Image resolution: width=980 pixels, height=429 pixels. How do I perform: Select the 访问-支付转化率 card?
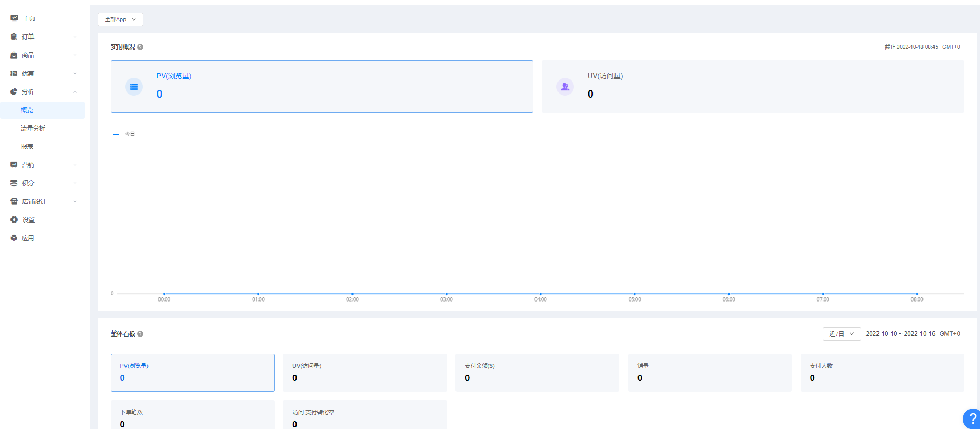tap(365, 415)
